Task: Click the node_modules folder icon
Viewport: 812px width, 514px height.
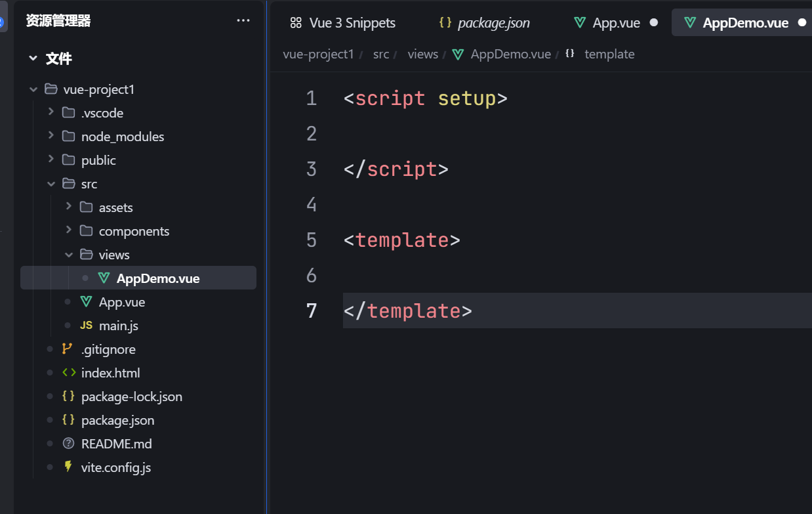Action: coord(68,136)
